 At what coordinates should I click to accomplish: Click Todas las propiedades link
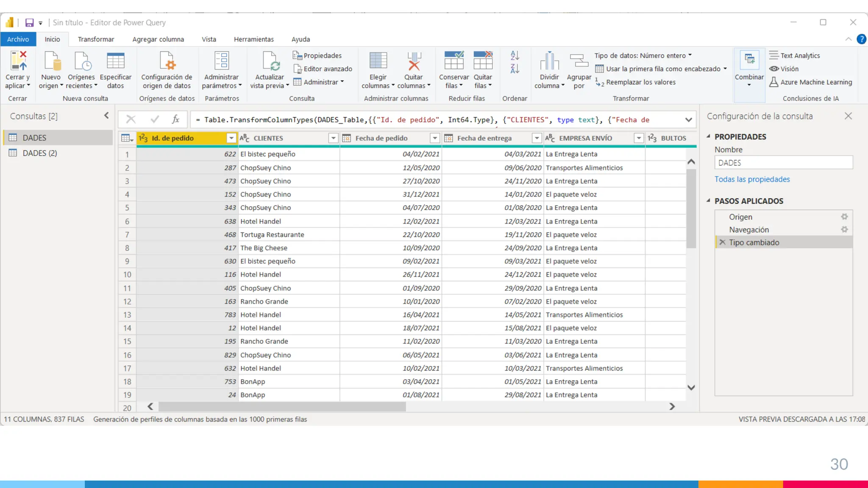(752, 179)
